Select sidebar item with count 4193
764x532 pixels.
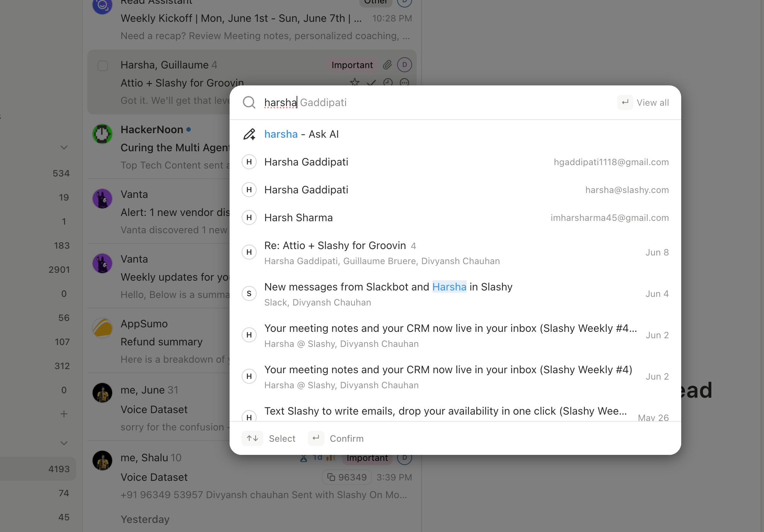tap(38, 469)
